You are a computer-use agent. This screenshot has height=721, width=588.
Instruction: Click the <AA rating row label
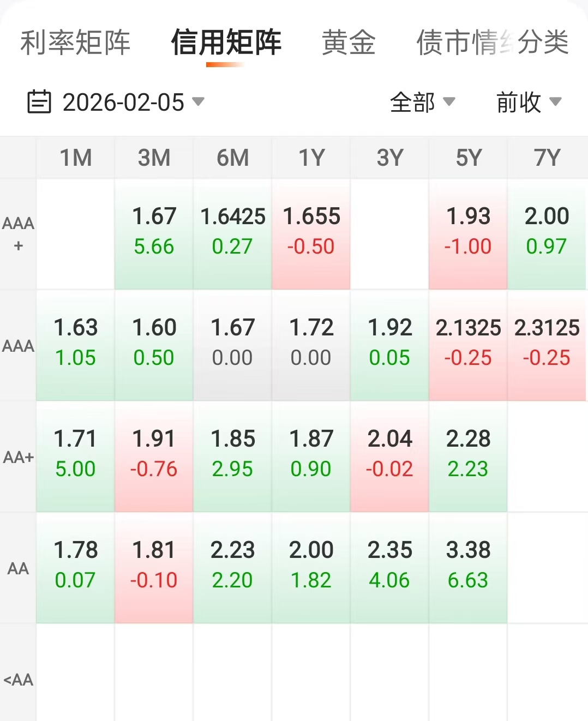18,680
